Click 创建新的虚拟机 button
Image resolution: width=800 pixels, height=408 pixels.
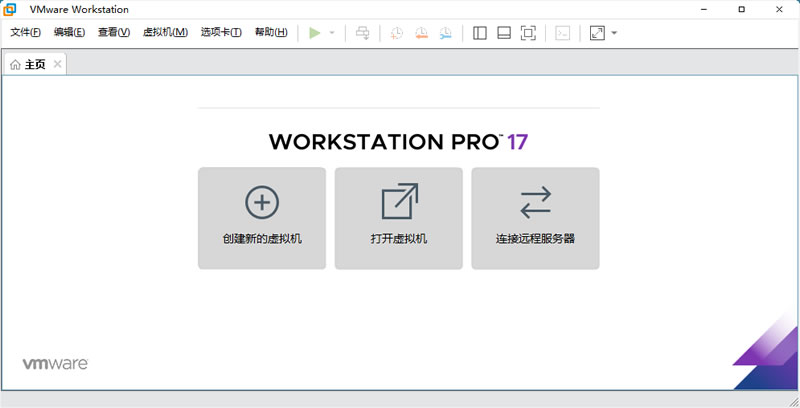(262, 218)
